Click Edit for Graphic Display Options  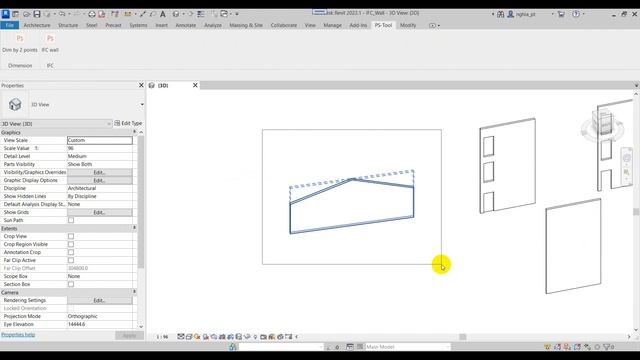point(100,180)
